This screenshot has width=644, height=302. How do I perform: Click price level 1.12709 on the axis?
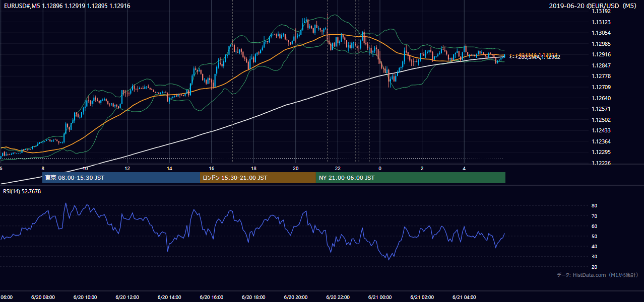pos(601,87)
